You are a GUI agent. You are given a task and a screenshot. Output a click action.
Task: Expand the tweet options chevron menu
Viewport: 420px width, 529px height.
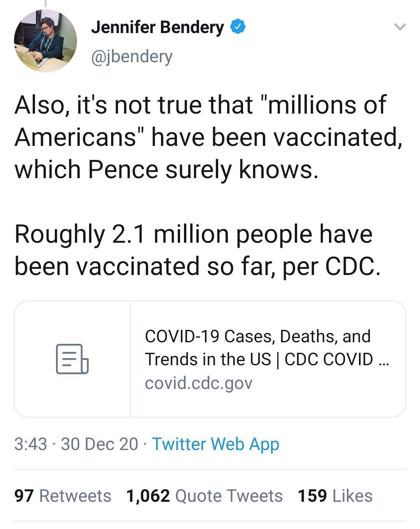400,27
